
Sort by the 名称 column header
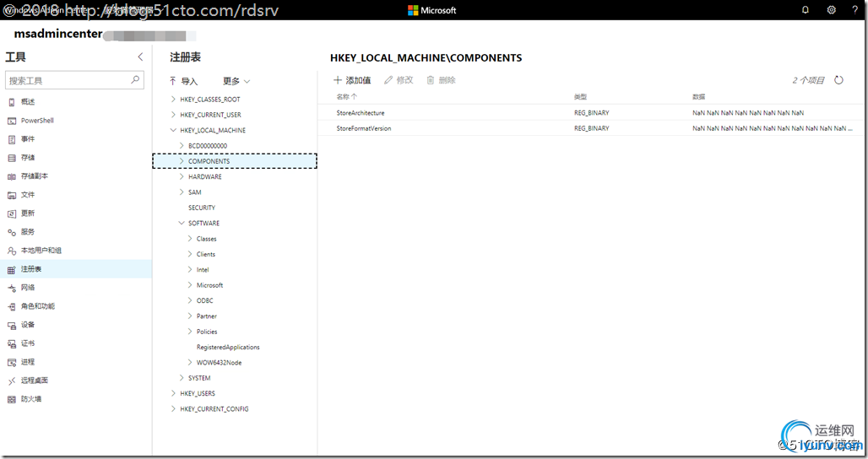tap(346, 97)
